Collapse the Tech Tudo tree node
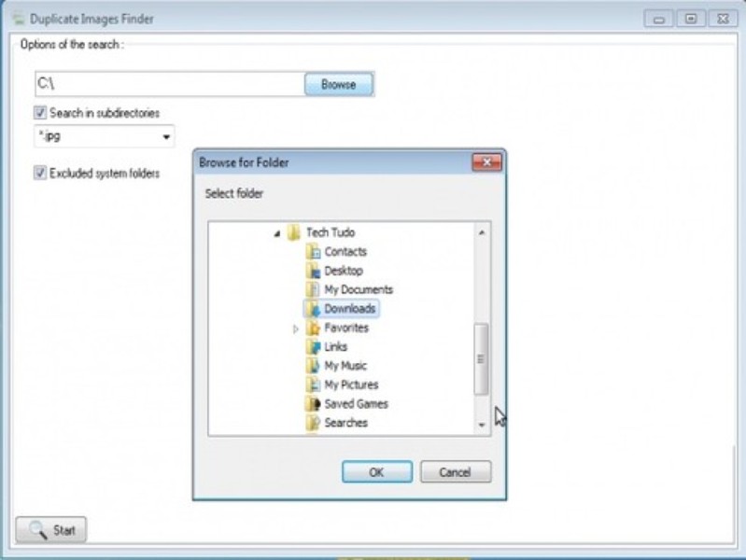This screenshot has width=746, height=560. point(277,233)
